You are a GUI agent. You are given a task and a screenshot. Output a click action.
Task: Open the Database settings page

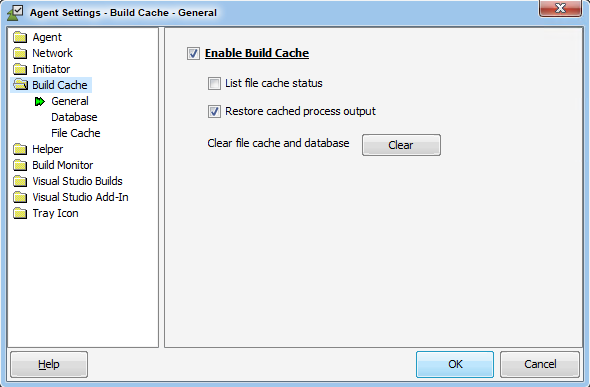(74, 117)
